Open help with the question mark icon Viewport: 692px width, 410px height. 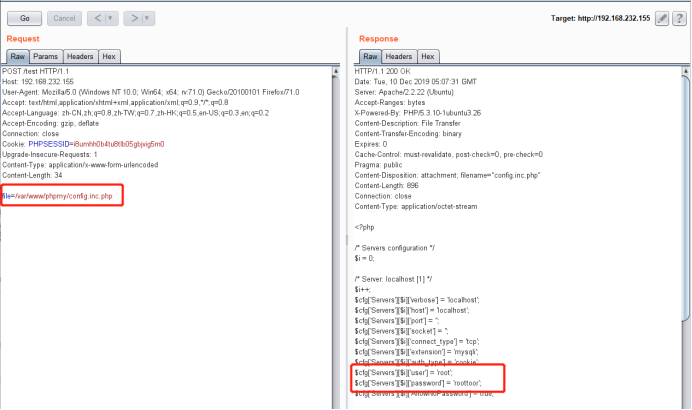pos(679,19)
